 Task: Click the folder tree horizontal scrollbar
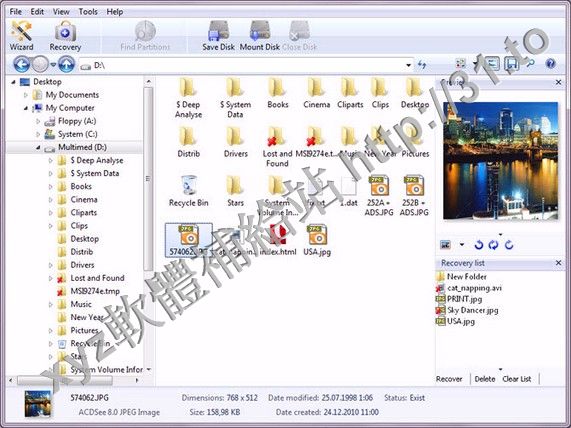(64, 380)
